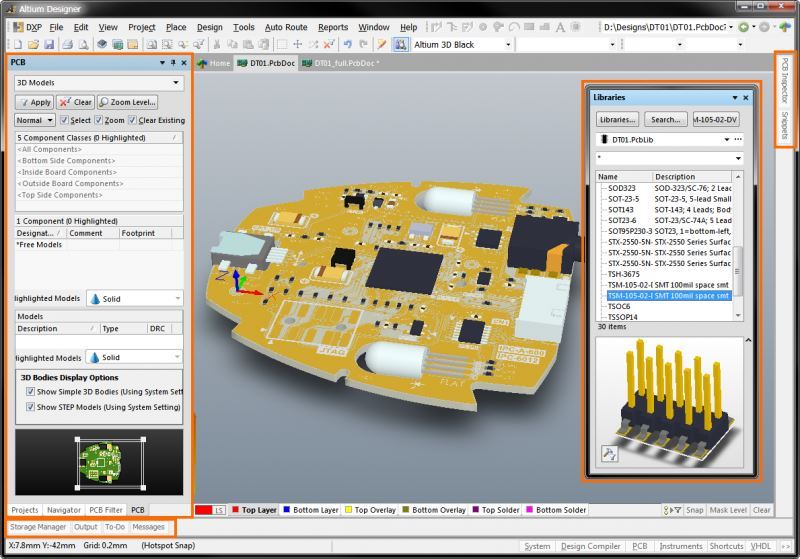The height and width of the screenshot is (559, 800).
Task: Select SOT143 footprint in list
Action: [x=622, y=209]
